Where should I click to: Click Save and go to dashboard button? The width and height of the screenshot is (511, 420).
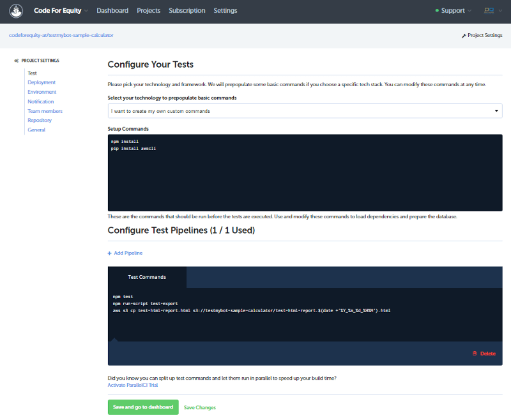coord(143,407)
